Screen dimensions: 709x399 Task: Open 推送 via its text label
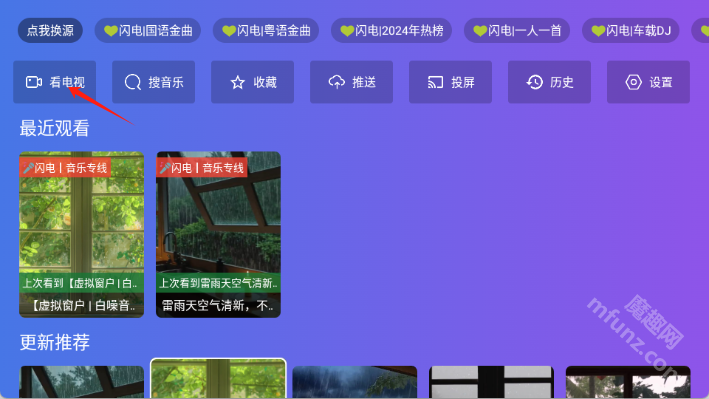(364, 82)
